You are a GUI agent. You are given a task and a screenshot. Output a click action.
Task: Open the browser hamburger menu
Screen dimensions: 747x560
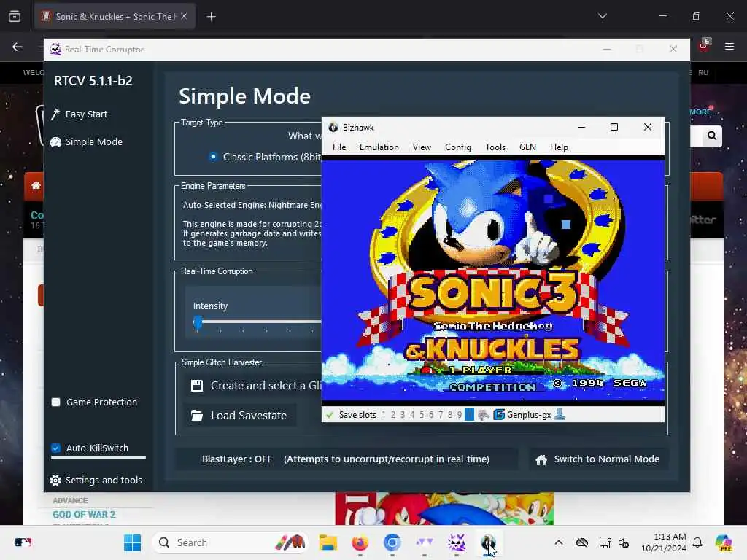(x=729, y=47)
